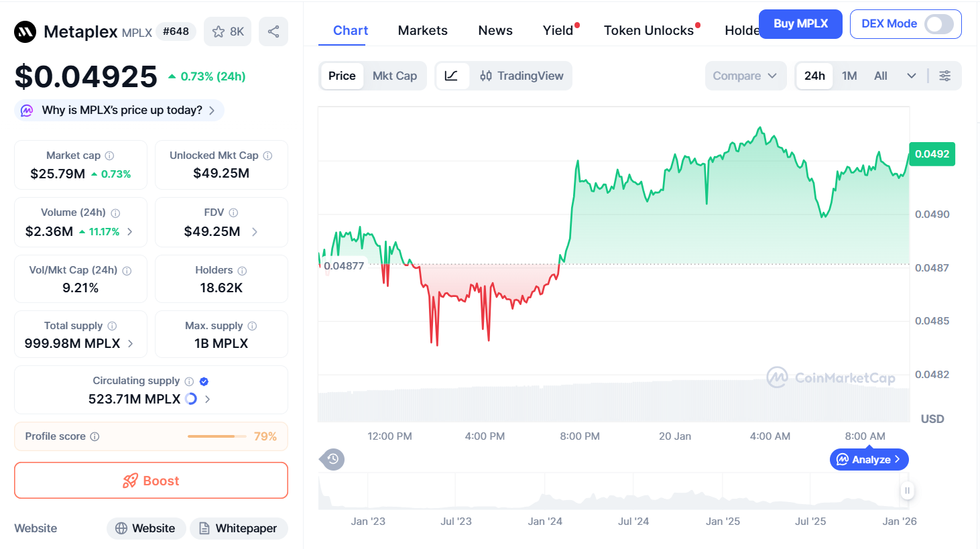Select the line chart view icon

click(452, 76)
